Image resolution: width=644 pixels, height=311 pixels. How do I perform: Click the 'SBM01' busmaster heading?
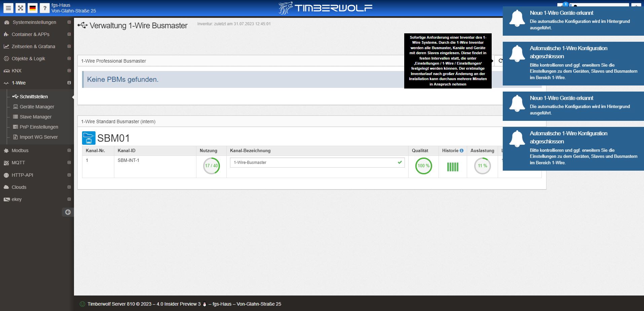tap(113, 138)
